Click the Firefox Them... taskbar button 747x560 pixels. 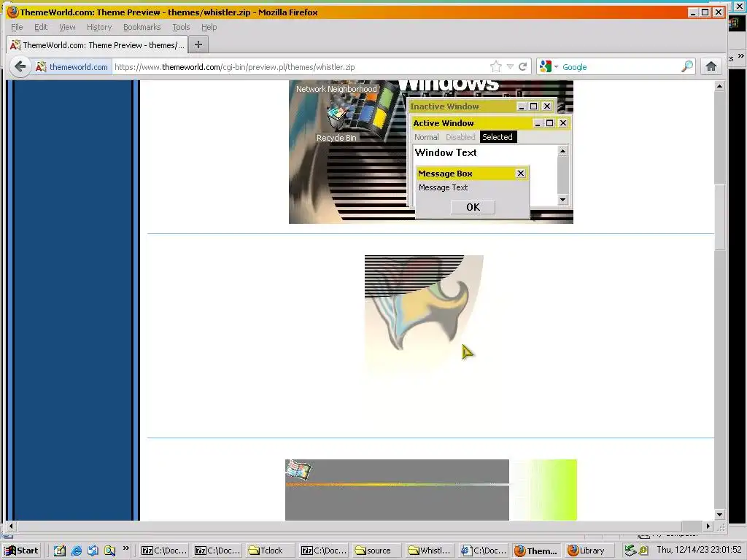point(536,551)
